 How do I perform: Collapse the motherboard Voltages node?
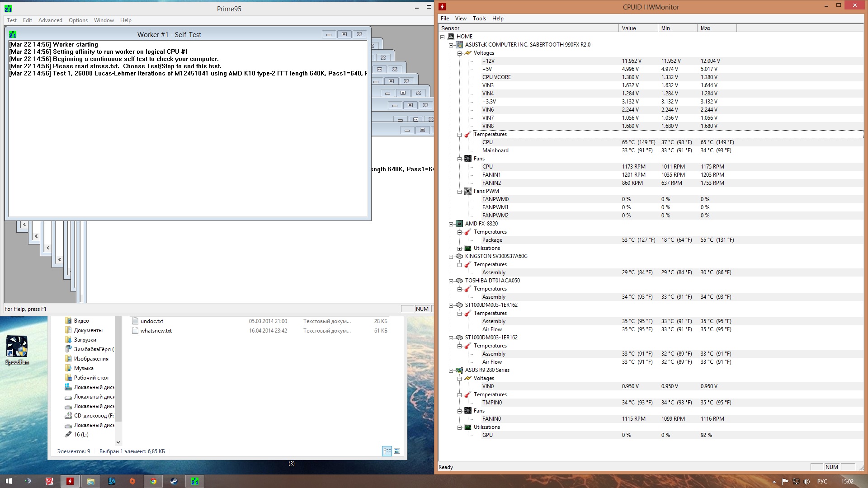459,53
